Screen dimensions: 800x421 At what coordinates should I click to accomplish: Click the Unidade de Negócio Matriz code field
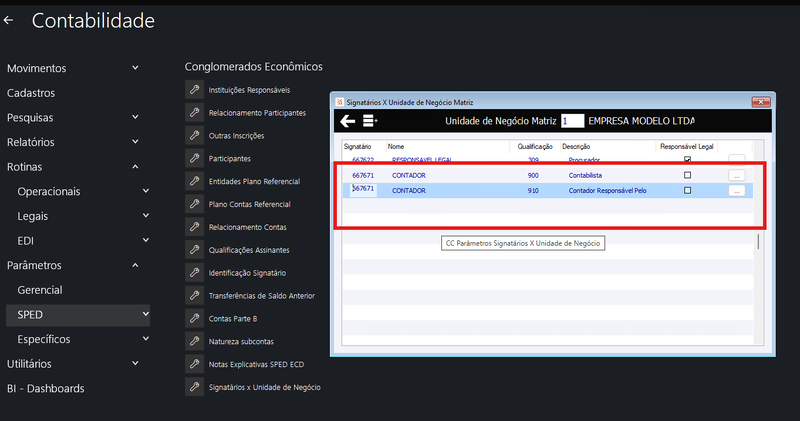coord(572,121)
